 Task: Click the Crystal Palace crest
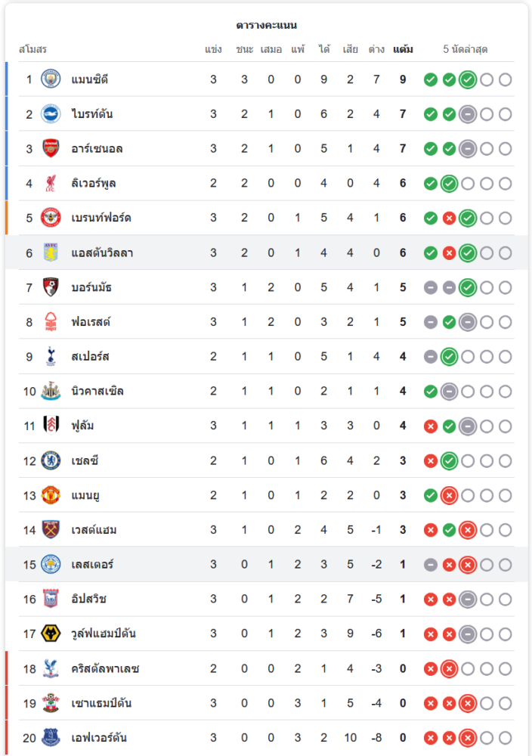pyautogui.click(x=51, y=668)
